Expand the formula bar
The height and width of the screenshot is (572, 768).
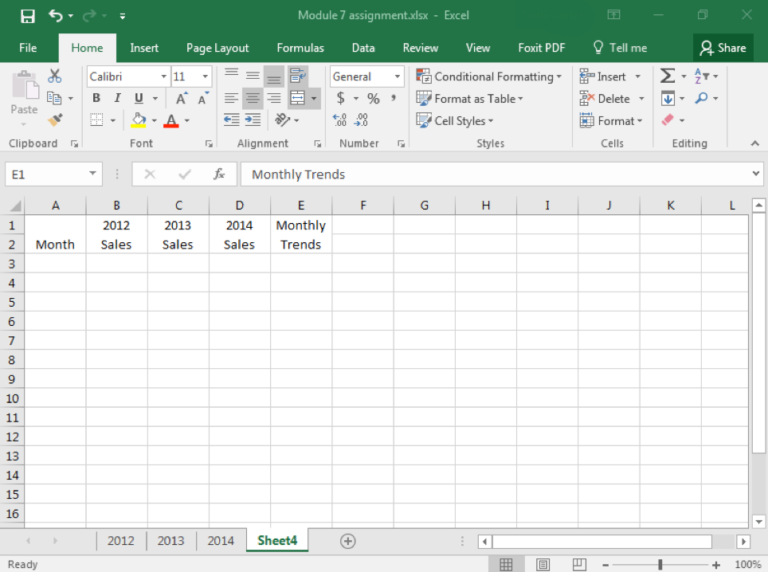756,173
